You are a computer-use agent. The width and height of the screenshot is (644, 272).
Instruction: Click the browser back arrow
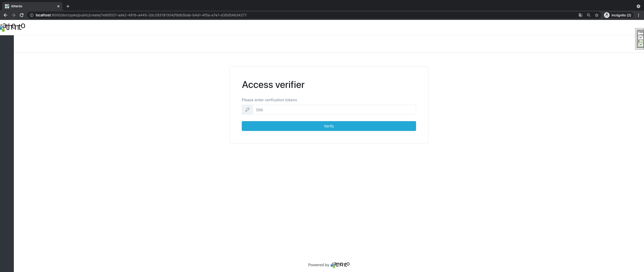pos(6,15)
